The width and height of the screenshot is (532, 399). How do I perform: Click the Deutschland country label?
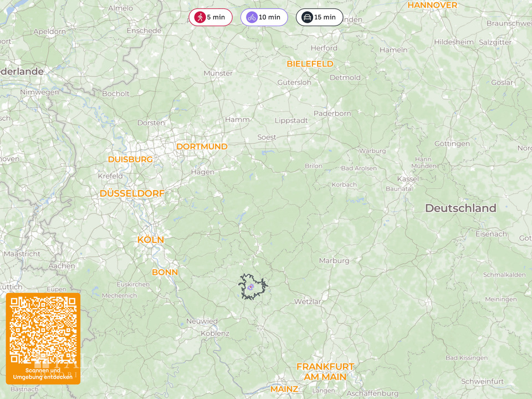pyautogui.click(x=461, y=208)
